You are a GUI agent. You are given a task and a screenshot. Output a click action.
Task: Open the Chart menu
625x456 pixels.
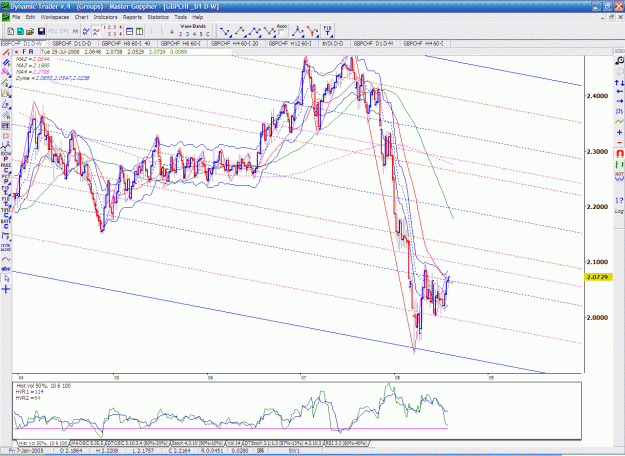81,17
